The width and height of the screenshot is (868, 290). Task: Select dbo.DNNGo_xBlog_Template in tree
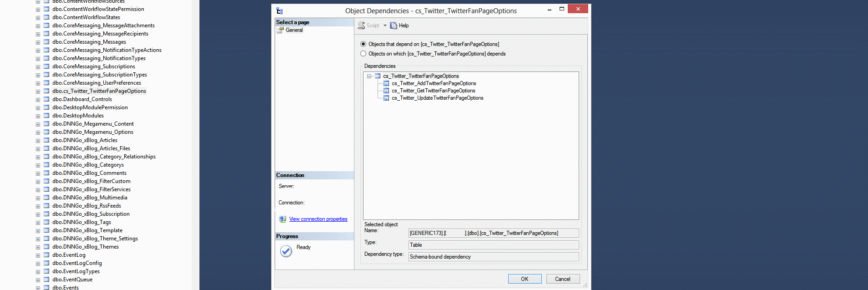87,230
